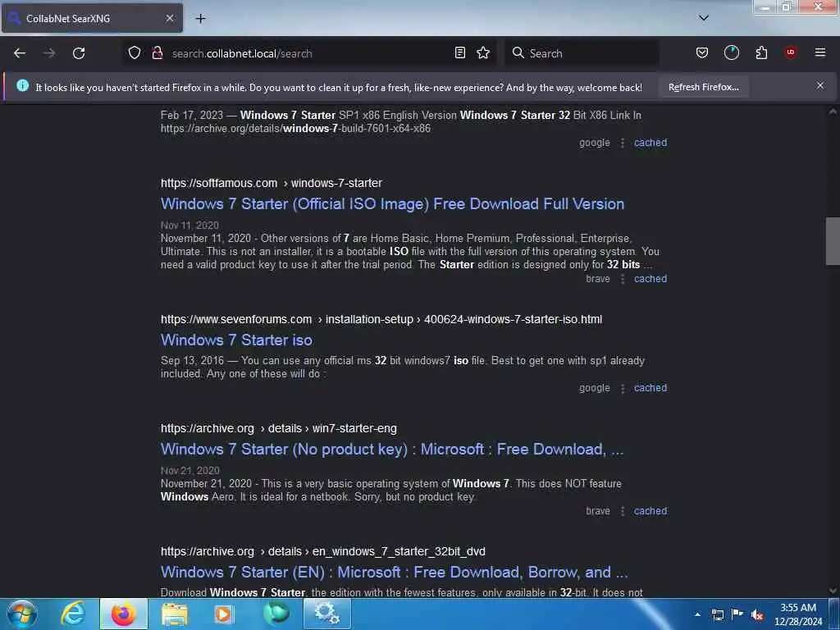Screen dimensions: 840x630
Task: Select the CollabNet SearXNG tab
Action: pyautogui.click(x=92, y=18)
